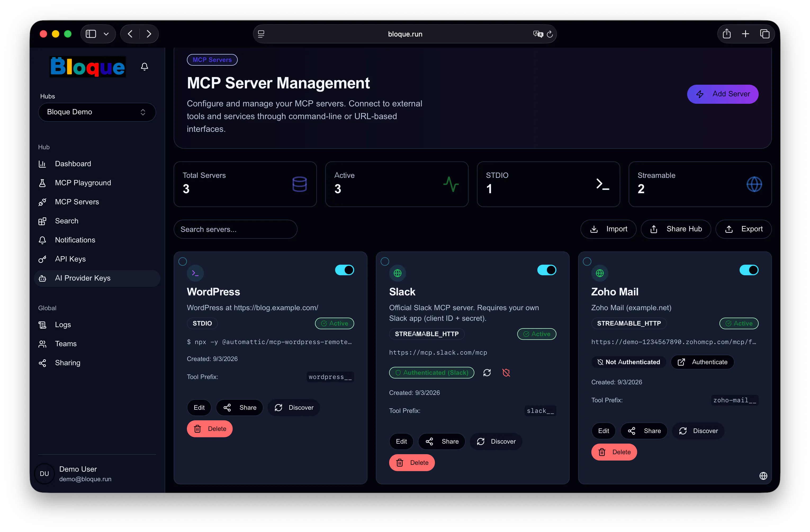Show the tab overview icon

click(x=765, y=34)
